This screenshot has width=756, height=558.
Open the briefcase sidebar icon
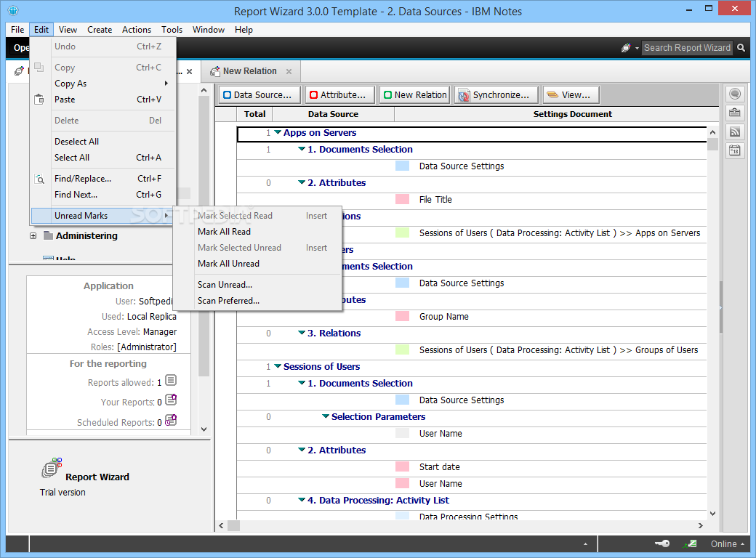(735, 113)
